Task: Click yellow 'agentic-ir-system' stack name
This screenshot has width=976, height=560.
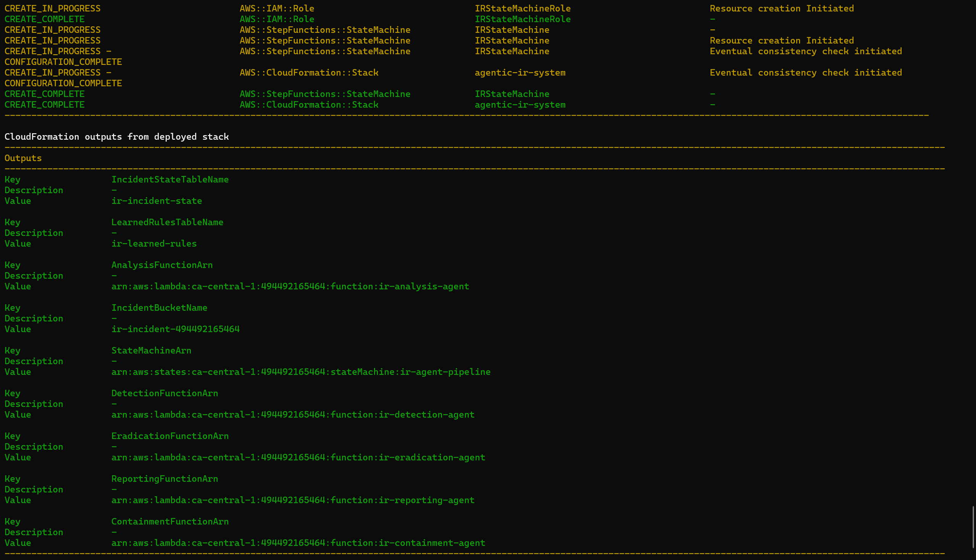Action: click(x=520, y=73)
